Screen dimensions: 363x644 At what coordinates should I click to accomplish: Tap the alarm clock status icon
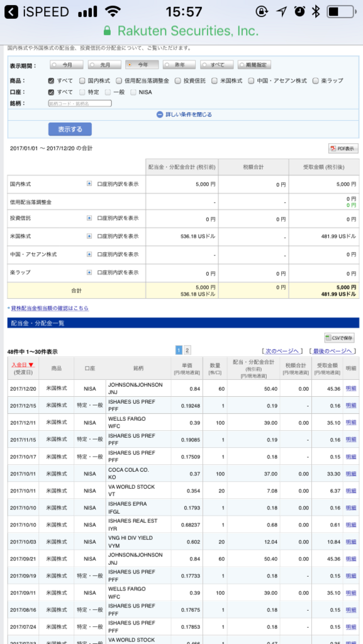click(x=300, y=11)
